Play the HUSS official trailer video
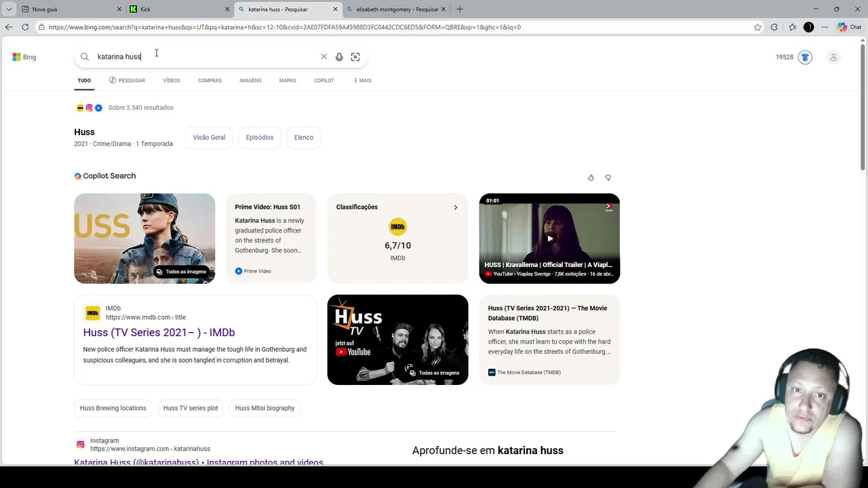 point(549,239)
